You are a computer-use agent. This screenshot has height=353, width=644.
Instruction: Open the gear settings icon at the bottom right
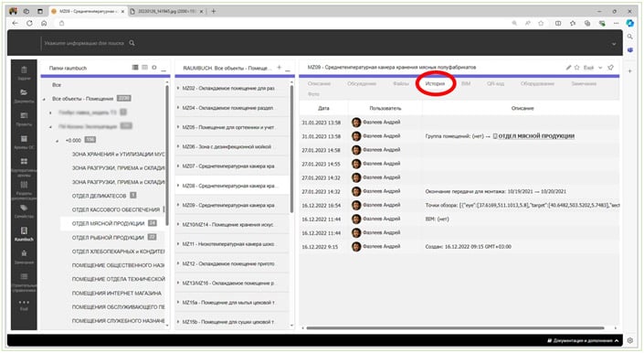point(630,340)
